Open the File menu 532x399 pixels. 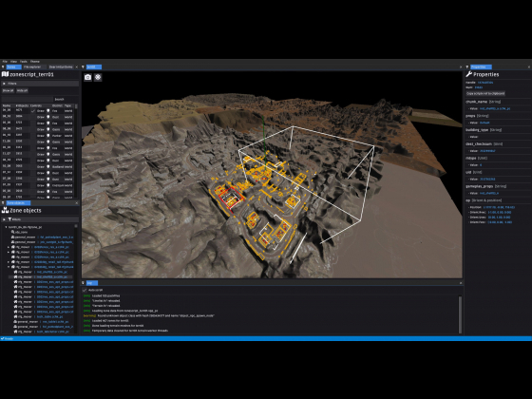[x=5, y=62]
